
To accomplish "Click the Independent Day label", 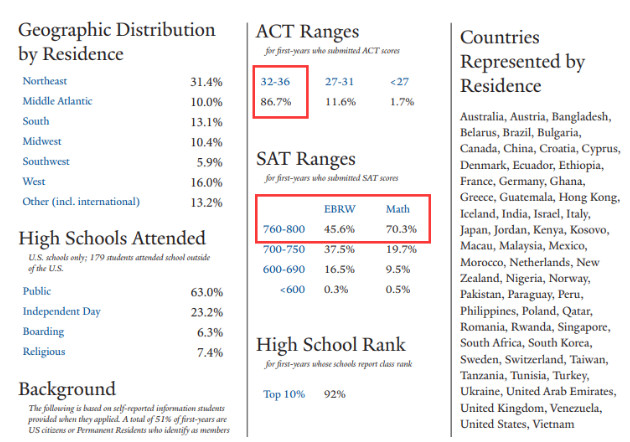I will click(x=62, y=312).
